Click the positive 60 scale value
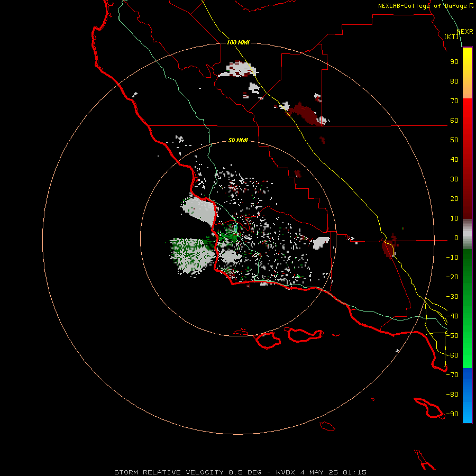476x476 pixels. tap(454, 120)
